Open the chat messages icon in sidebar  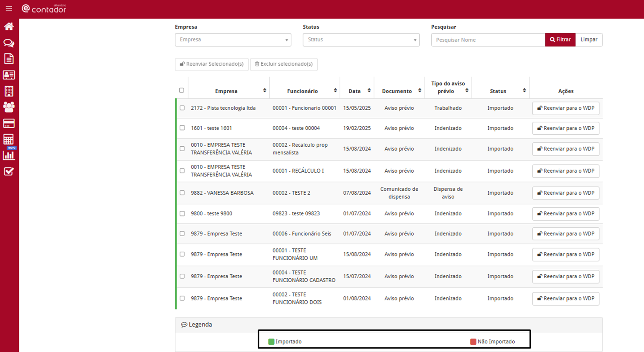click(9, 43)
